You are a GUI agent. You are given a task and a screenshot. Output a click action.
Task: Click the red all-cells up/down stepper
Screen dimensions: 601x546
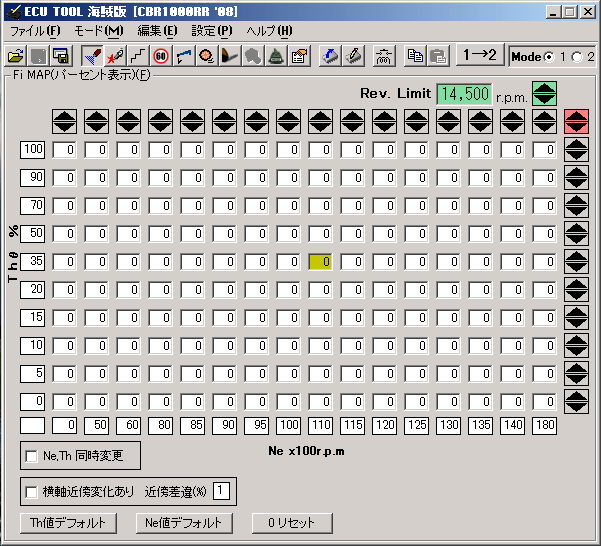click(576, 121)
